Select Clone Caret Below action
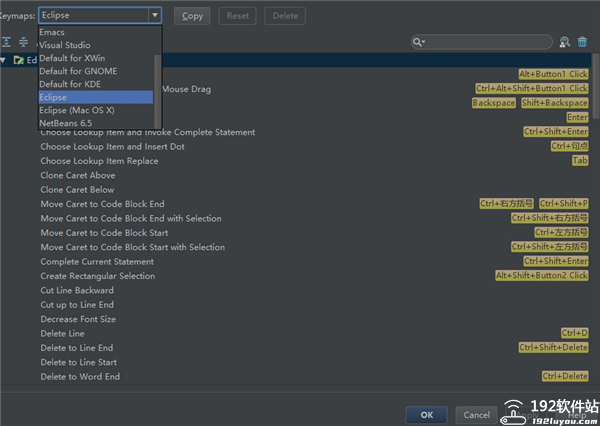 coord(77,190)
